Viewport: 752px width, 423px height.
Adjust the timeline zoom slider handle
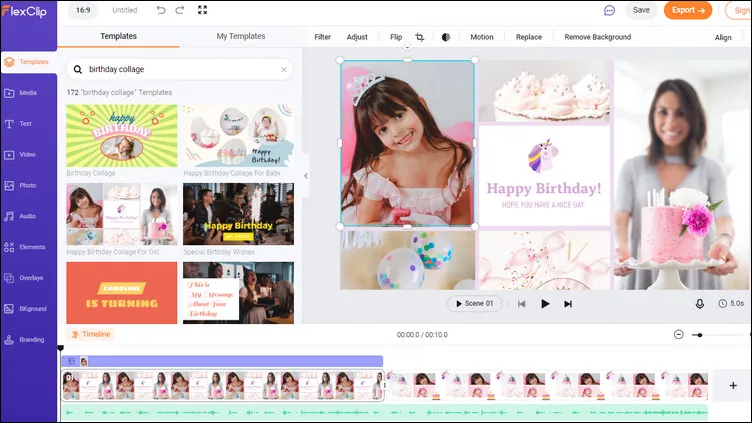point(700,335)
